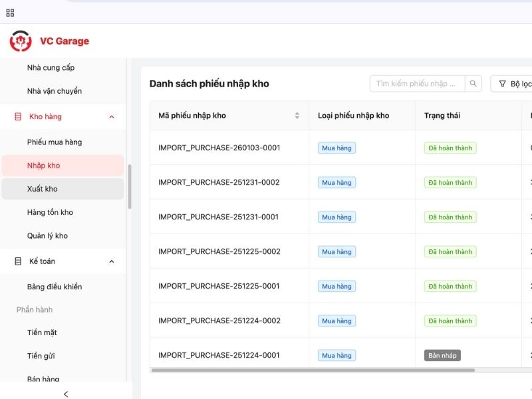Open Nhà cung cấp in sidebar
This screenshot has width=532, height=399.
(x=51, y=68)
